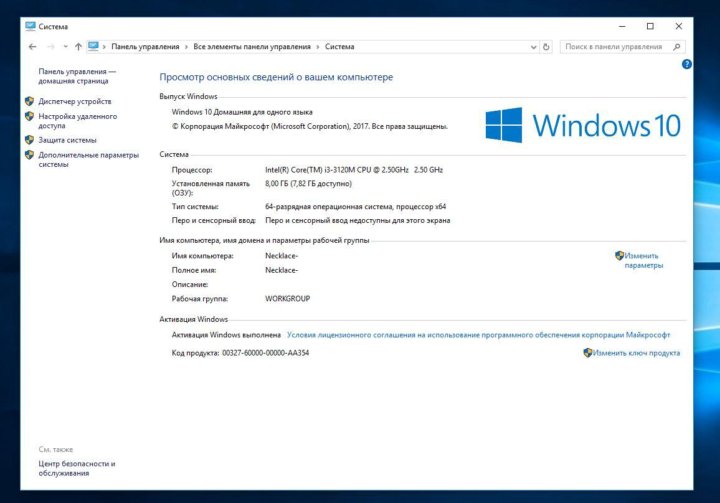Image resolution: width=720 pixels, height=503 pixels.
Task: Click 'Изменить параметры' link
Action: [x=643, y=260]
